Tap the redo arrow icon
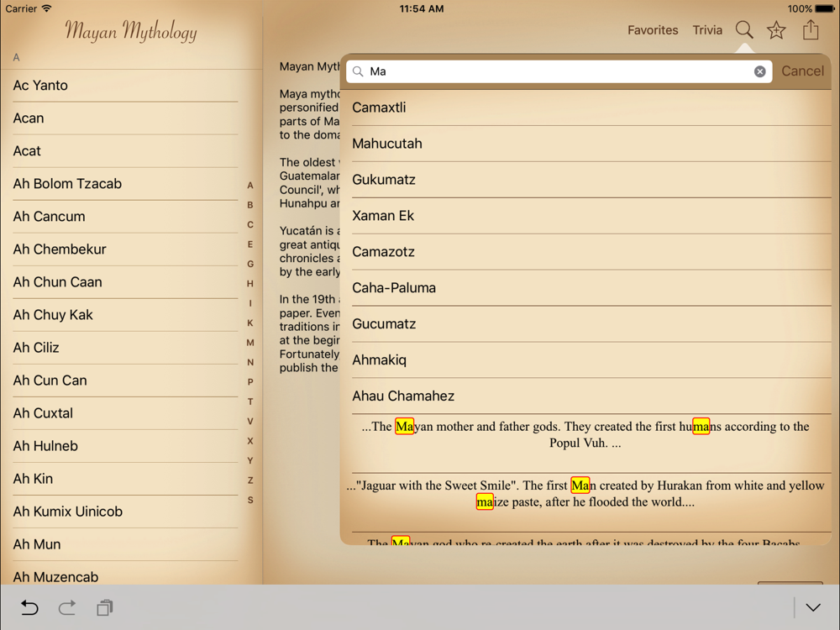The width and height of the screenshot is (840, 630). click(67, 607)
